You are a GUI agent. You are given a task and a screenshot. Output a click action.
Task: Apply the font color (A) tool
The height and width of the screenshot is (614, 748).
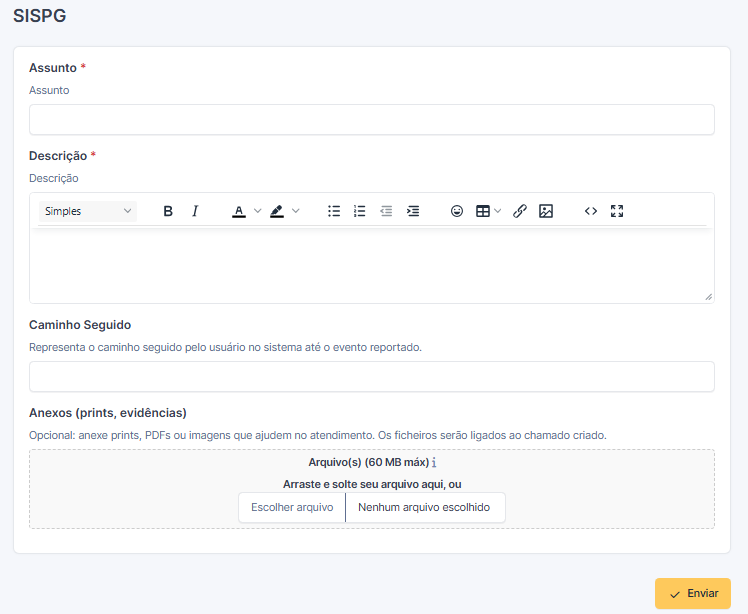tap(239, 211)
